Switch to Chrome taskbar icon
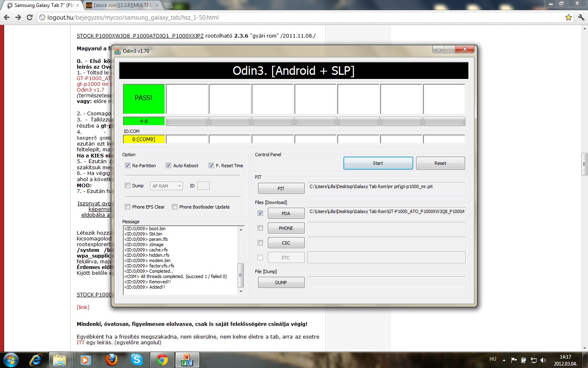Viewport: 588px width, 368px height. pyautogui.click(x=162, y=360)
